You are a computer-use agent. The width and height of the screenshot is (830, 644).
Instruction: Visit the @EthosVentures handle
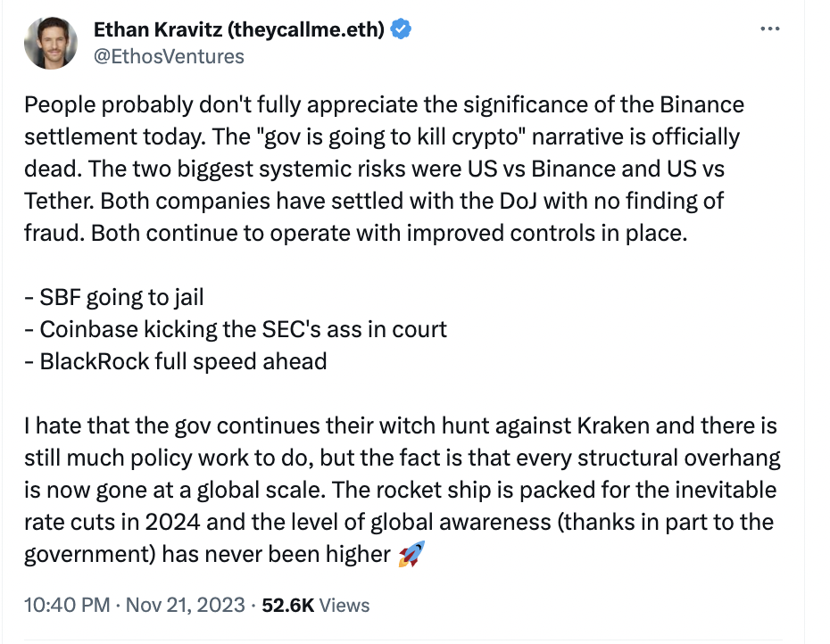[169, 56]
